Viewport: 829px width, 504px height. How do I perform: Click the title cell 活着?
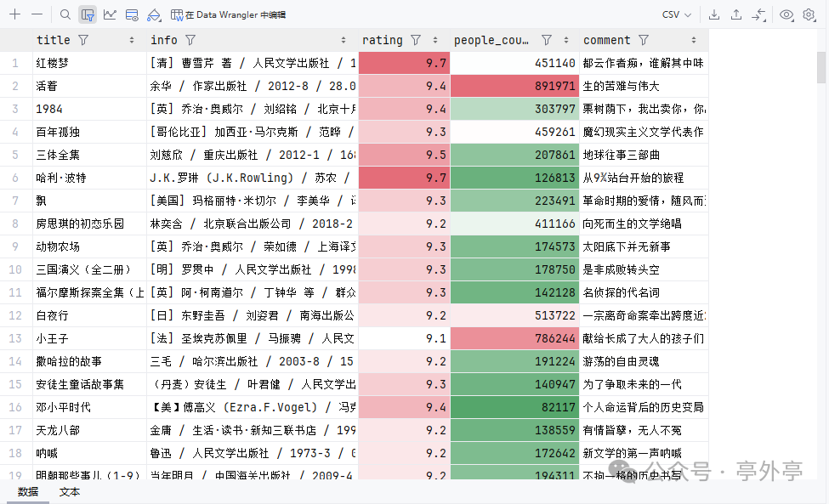pyautogui.click(x=89, y=86)
